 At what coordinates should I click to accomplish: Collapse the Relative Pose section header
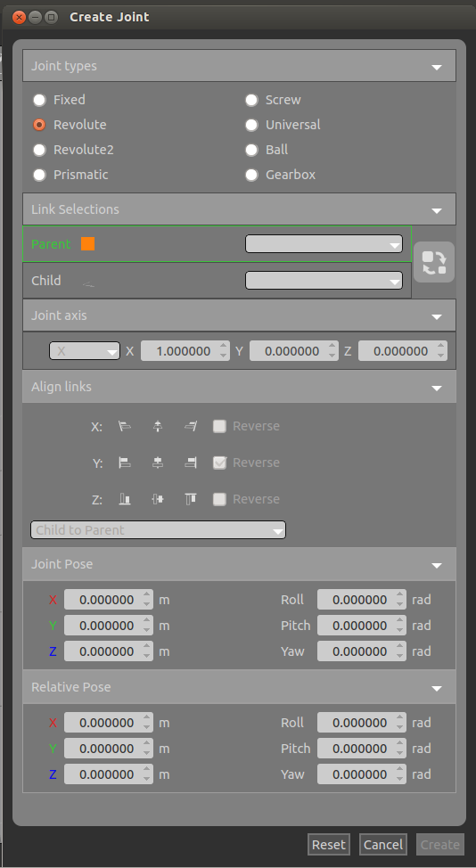click(239, 687)
